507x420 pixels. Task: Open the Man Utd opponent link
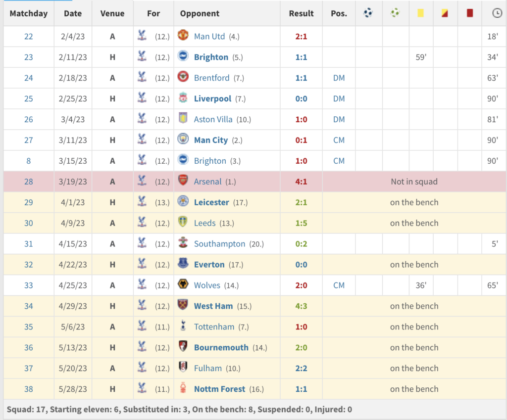click(209, 37)
